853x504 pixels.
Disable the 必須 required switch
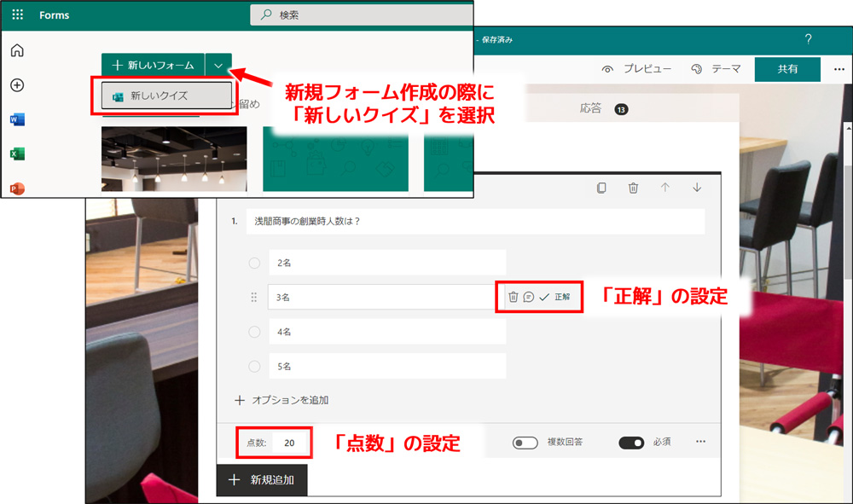coord(631,443)
